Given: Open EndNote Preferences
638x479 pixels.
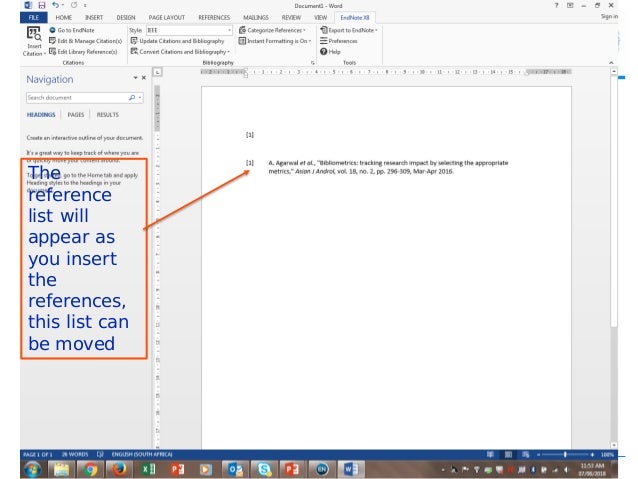Looking at the screenshot, I should click(x=341, y=41).
